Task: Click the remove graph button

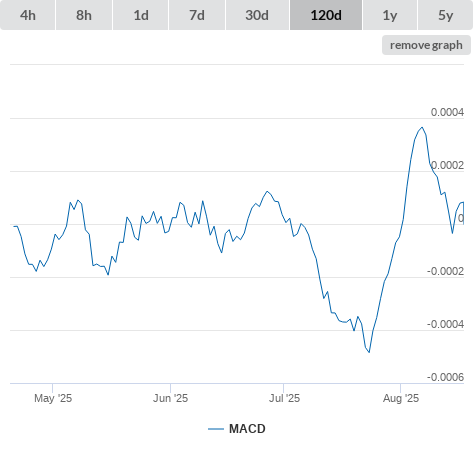Action: pyautogui.click(x=426, y=45)
